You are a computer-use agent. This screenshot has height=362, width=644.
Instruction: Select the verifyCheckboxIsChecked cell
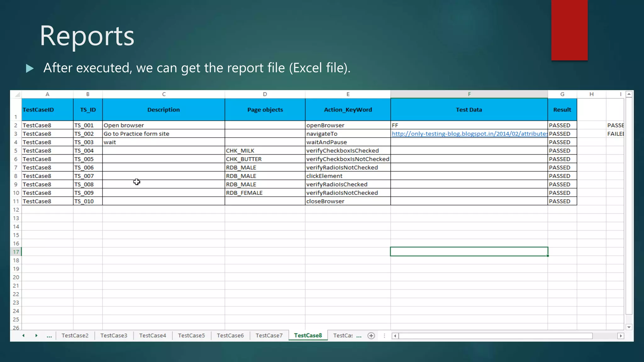[348, 151]
